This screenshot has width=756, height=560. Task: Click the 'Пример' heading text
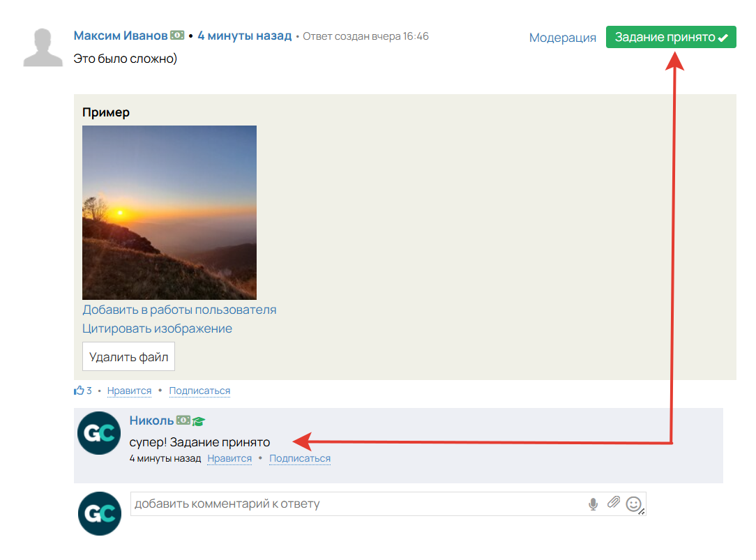106,112
